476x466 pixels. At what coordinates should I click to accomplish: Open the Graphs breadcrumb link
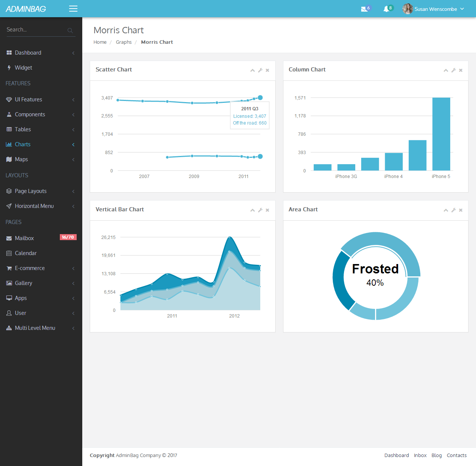click(124, 42)
